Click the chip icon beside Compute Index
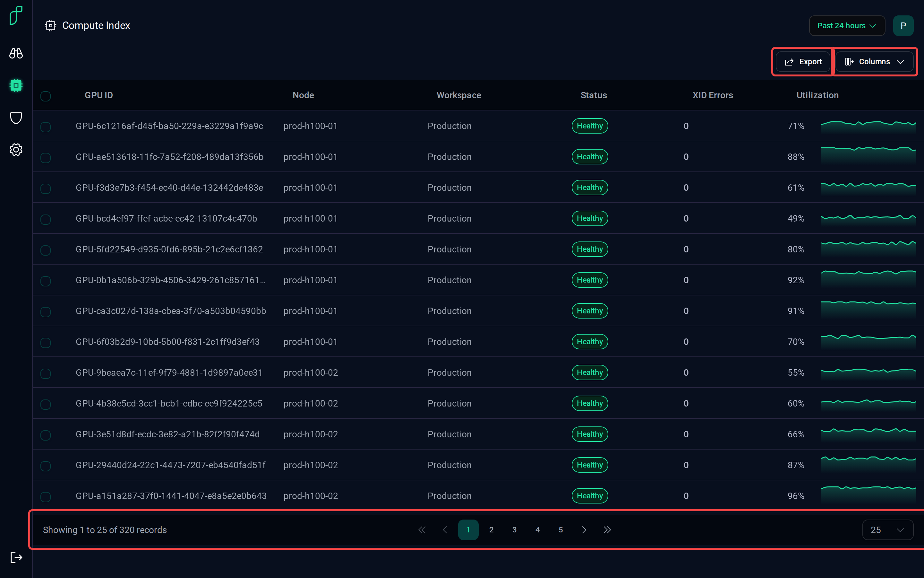924x578 pixels. [x=50, y=26]
